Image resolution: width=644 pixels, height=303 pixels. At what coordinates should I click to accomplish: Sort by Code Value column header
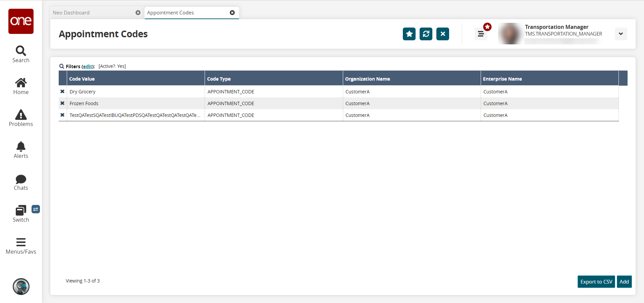[x=82, y=79]
